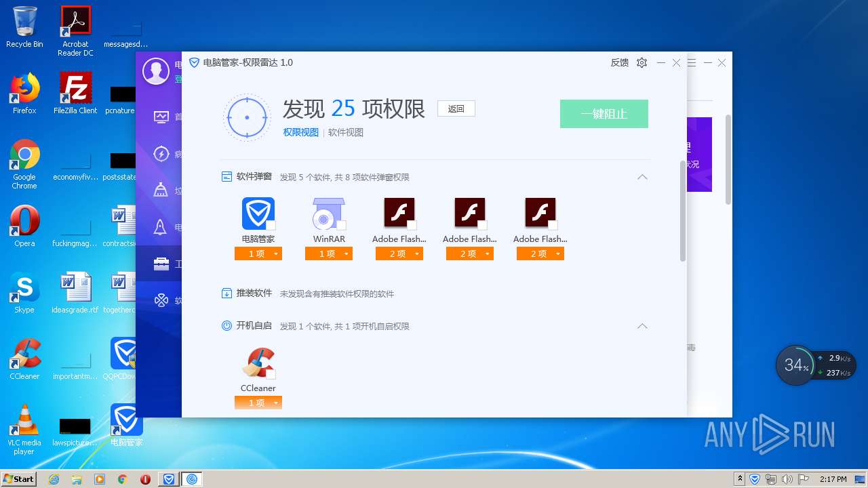868x488 pixels.
Task: Click the 推装软件 section icon
Action: pyautogui.click(x=227, y=293)
